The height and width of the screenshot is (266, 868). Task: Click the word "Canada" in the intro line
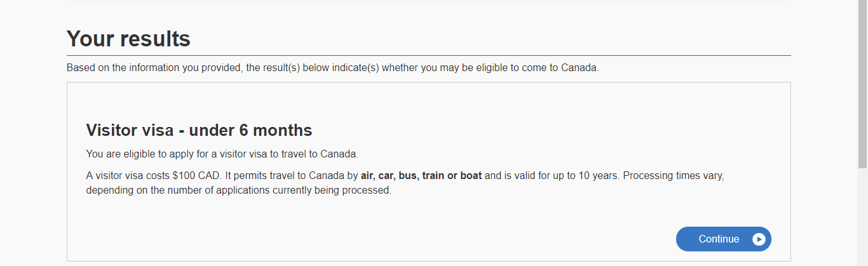pyautogui.click(x=579, y=68)
